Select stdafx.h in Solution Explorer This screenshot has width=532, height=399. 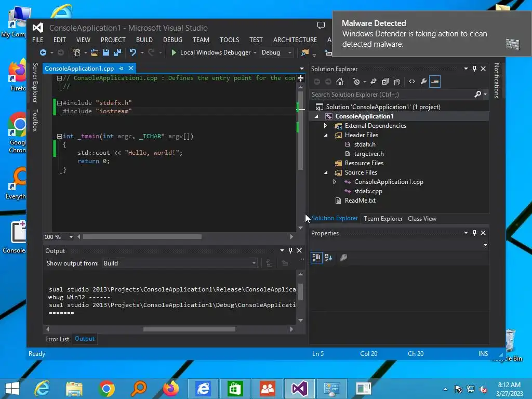click(365, 144)
